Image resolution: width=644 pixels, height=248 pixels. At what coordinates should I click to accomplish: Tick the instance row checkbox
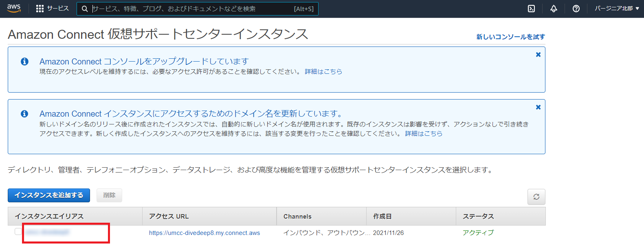tap(18, 232)
